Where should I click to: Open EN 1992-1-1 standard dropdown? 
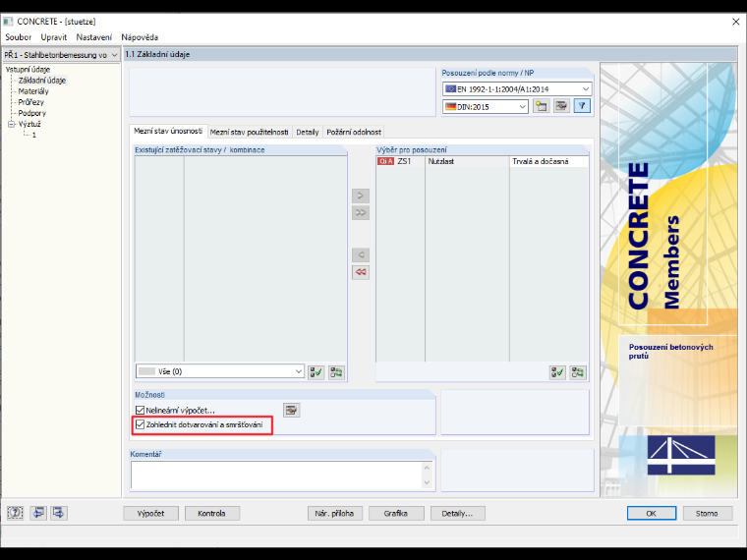(x=517, y=89)
